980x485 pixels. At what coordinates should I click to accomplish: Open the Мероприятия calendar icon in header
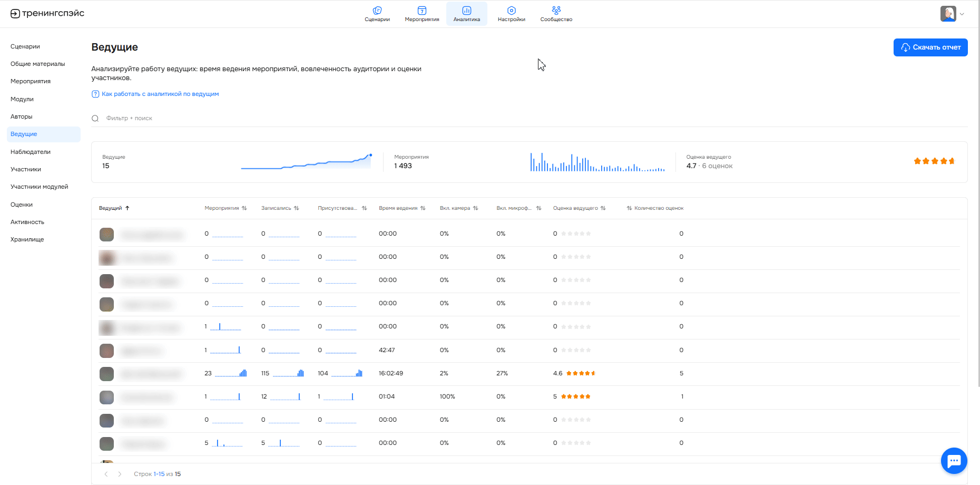click(x=422, y=11)
